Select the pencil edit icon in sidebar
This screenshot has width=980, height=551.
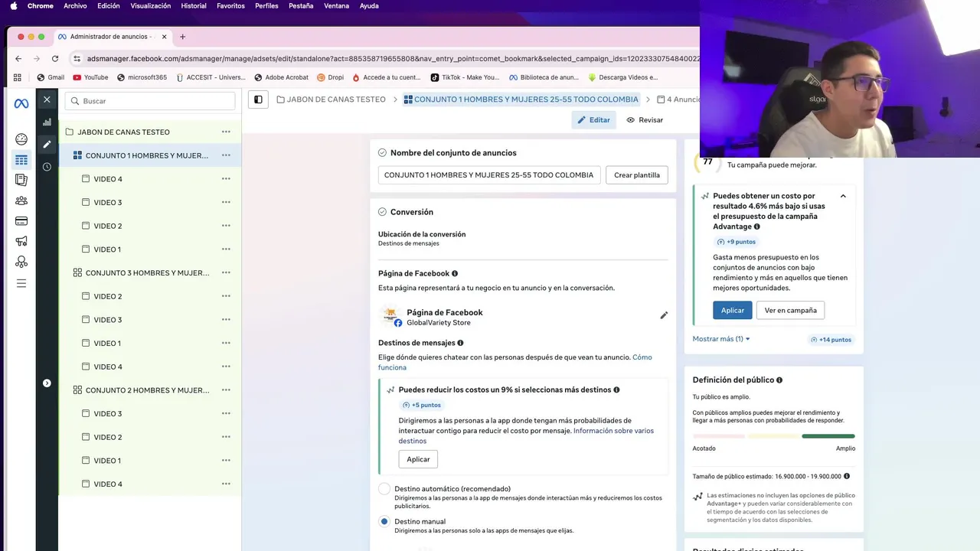click(x=47, y=144)
